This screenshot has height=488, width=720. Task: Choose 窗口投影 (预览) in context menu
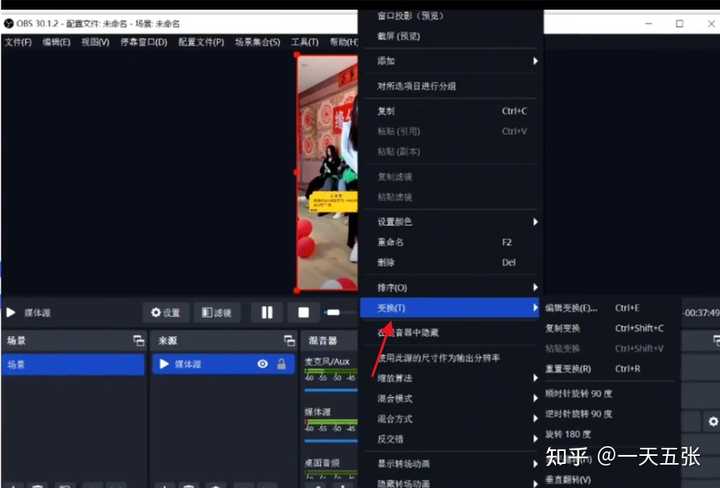[x=450, y=16]
